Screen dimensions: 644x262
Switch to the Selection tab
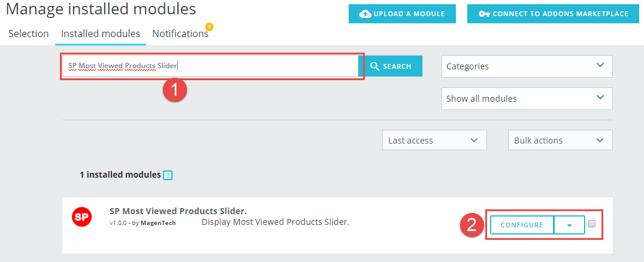tap(29, 33)
